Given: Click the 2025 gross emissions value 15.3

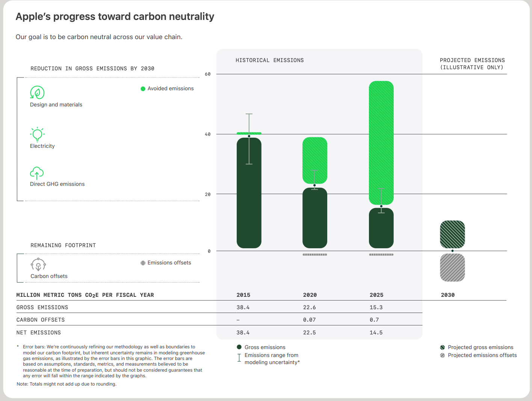Looking at the screenshot, I should pyautogui.click(x=376, y=307).
